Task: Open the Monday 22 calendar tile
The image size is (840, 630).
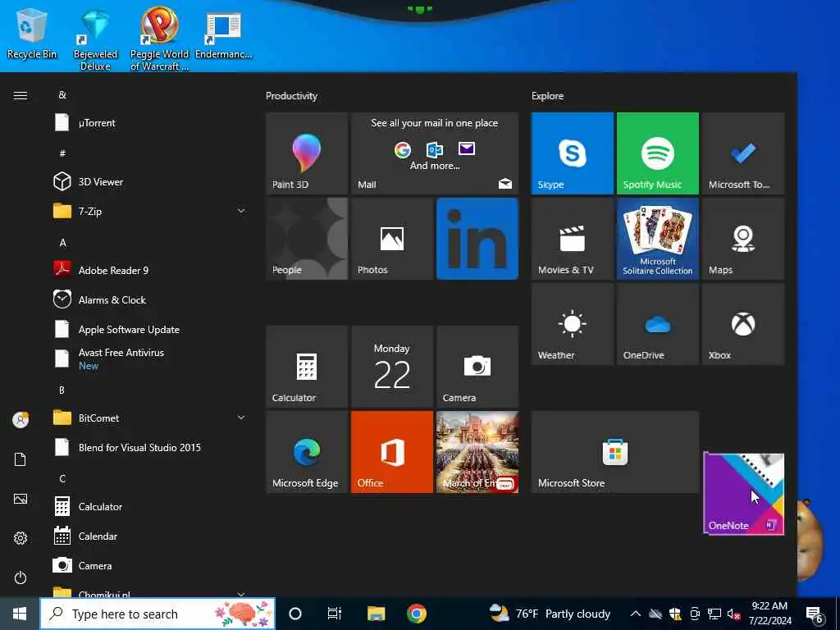Action: [x=392, y=367]
